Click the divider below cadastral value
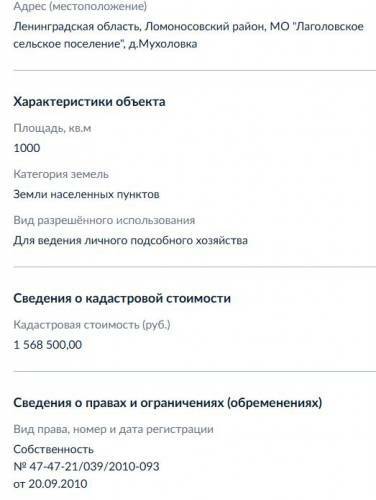Viewport: 376px width, 500px height. (195, 371)
